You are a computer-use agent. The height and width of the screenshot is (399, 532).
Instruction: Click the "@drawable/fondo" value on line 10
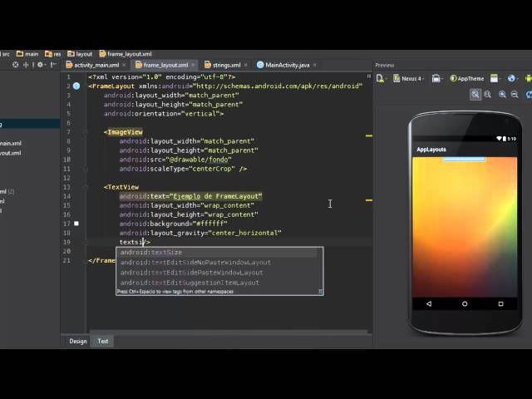click(x=200, y=160)
